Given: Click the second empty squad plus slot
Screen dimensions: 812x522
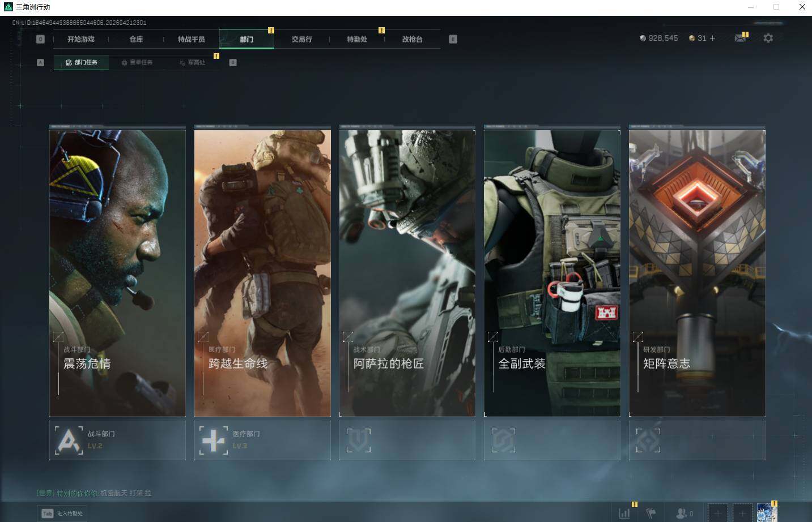Looking at the screenshot, I should (x=742, y=513).
